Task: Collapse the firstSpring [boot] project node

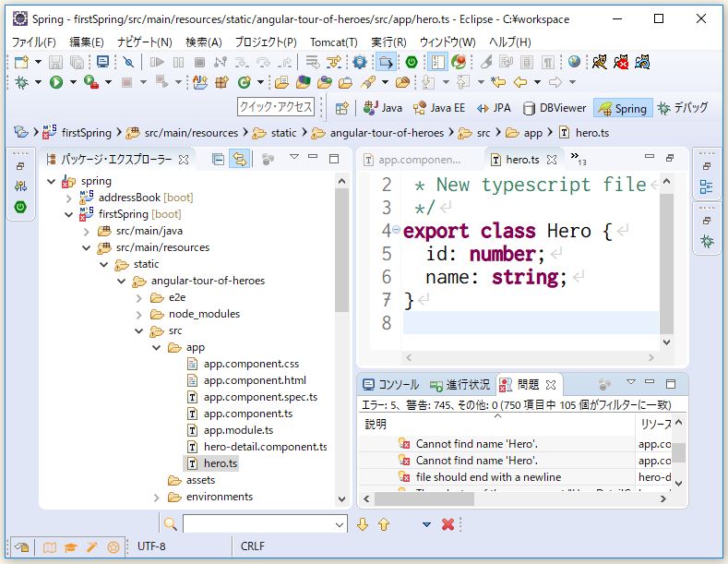Action: (x=69, y=214)
